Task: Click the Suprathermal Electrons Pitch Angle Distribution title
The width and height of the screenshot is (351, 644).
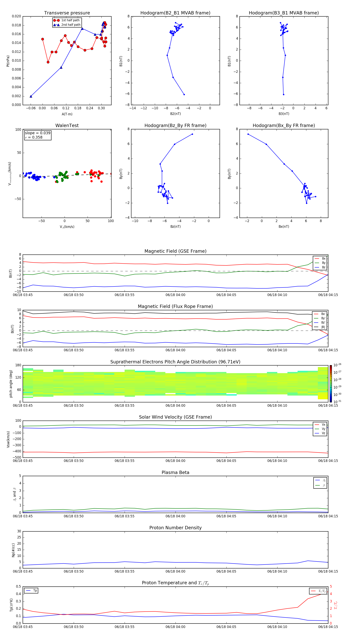Action: [175, 362]
